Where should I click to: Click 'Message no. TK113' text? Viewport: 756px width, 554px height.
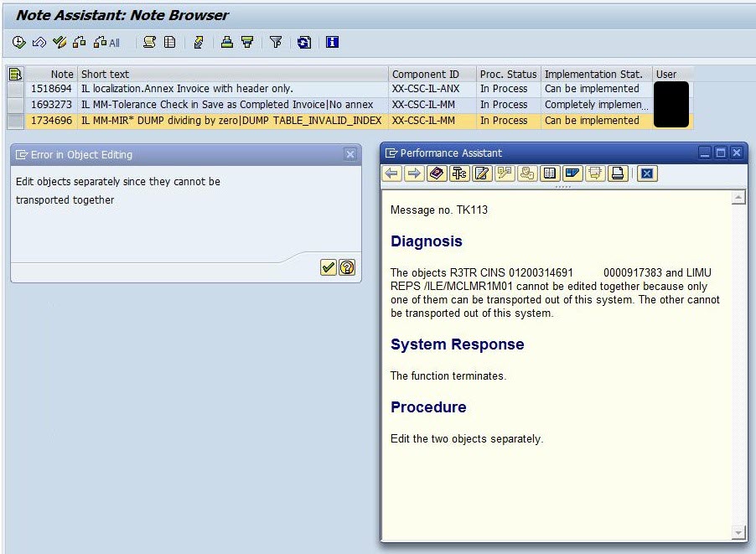(438, 210)
